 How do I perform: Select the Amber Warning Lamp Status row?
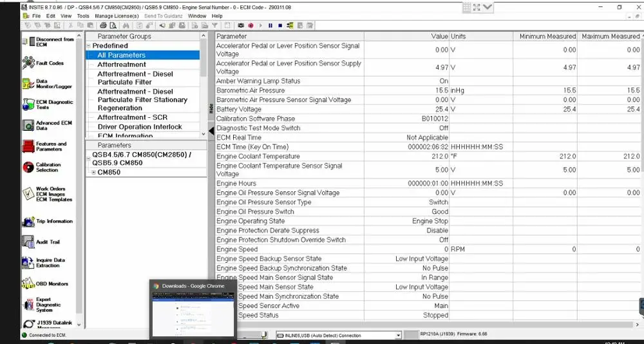point(428,81)
